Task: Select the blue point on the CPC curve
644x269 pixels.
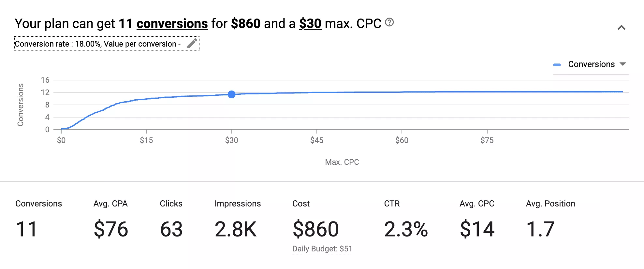Action: tap(232, 94)
